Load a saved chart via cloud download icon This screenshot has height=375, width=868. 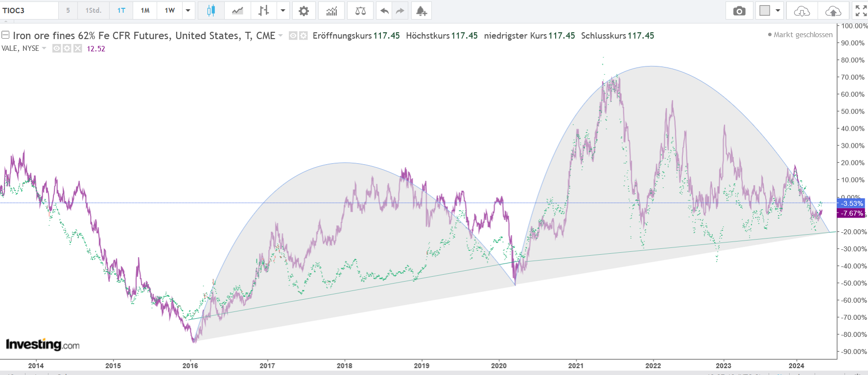pyautogui.click(x=801, y=11)
